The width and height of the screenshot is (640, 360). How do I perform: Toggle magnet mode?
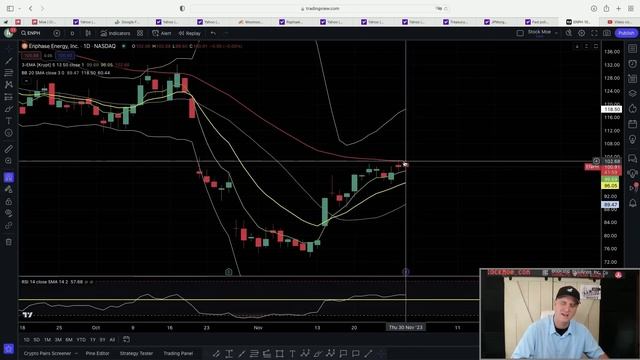coord(9,177)
